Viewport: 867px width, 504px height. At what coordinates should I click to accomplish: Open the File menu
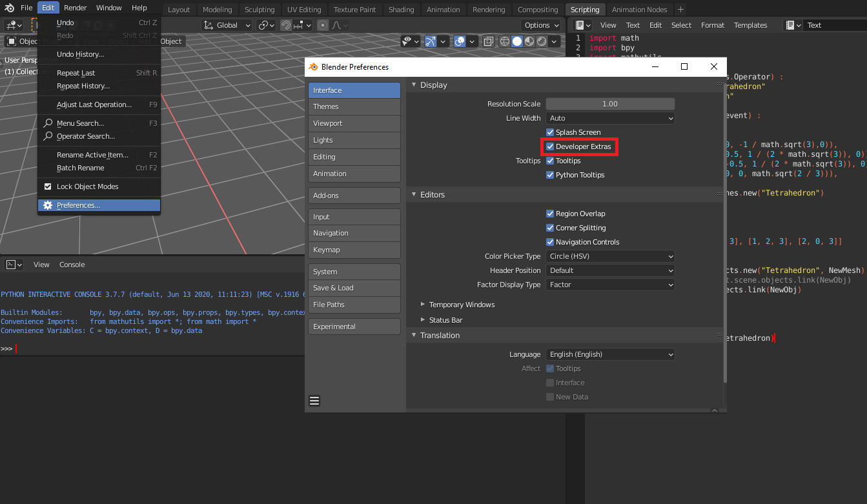(x=26, y=8)
